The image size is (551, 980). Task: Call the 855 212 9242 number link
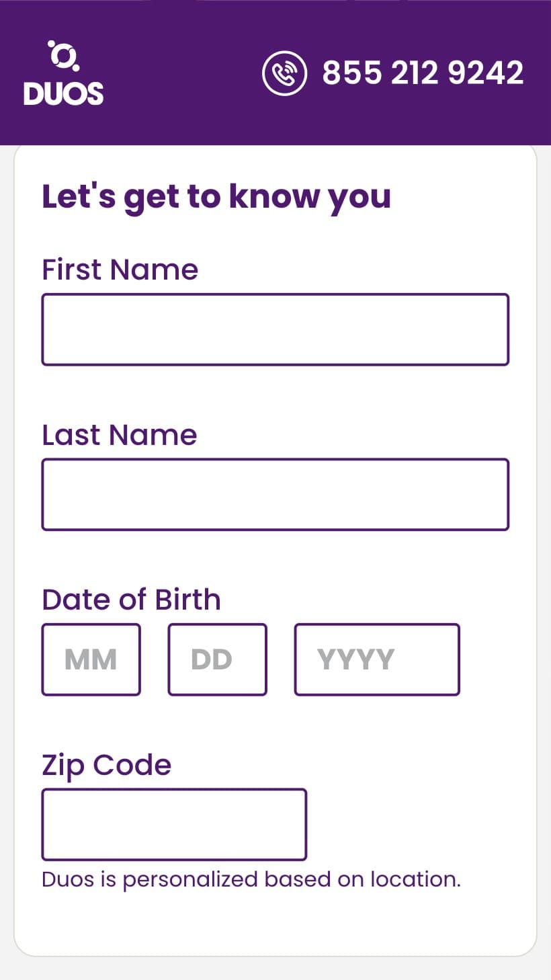(x=423, y=73)
